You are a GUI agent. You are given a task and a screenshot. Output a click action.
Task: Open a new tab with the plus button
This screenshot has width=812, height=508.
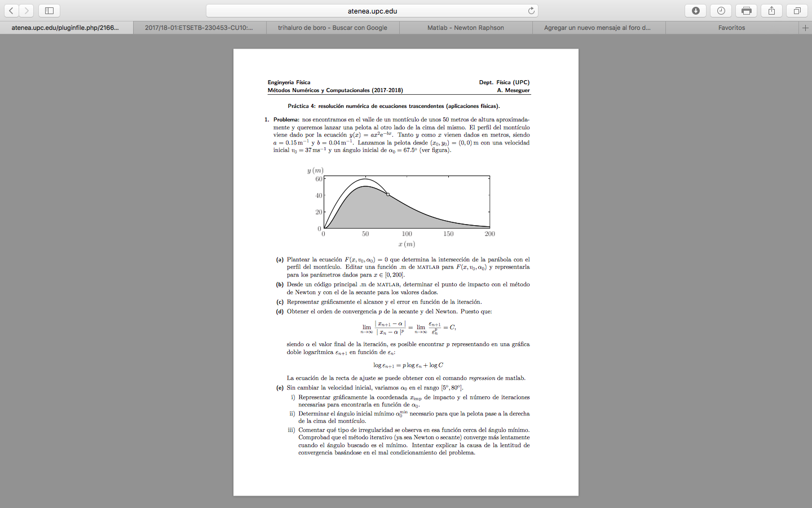[x=805, y=28]
